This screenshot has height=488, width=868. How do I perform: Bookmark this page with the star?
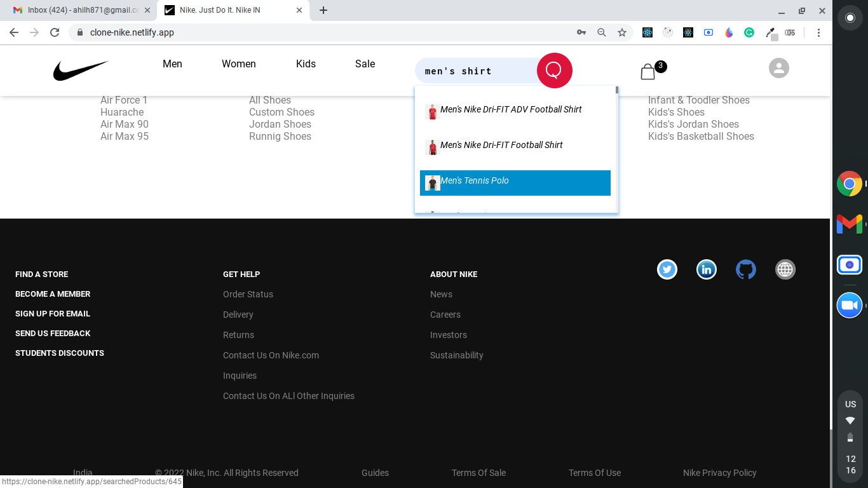[622, 32]
